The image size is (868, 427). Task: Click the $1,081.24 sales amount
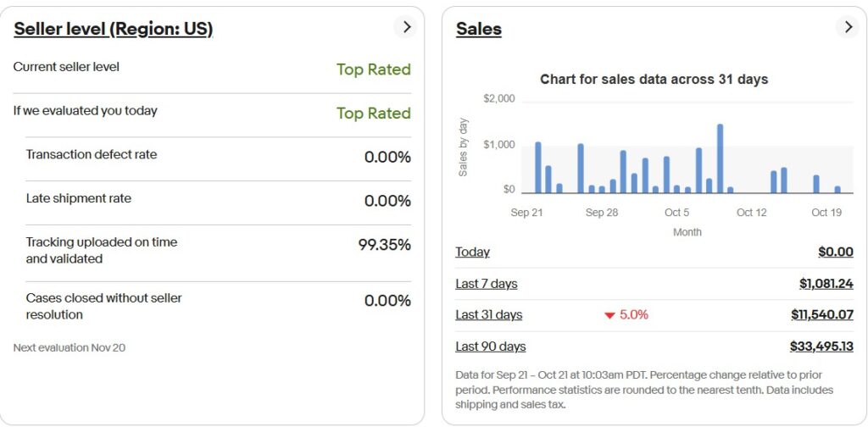coord(826,284)
